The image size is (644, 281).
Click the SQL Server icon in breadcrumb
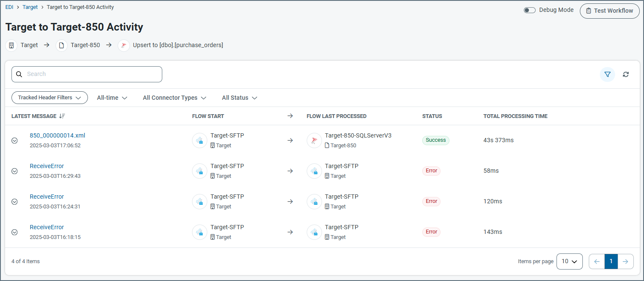(124, 45)
